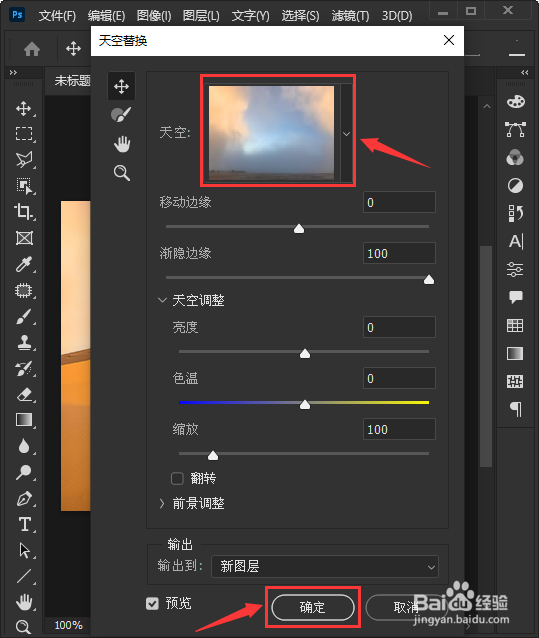
Task: Open the Channels panel icon
Action: (x=515, y=157)
